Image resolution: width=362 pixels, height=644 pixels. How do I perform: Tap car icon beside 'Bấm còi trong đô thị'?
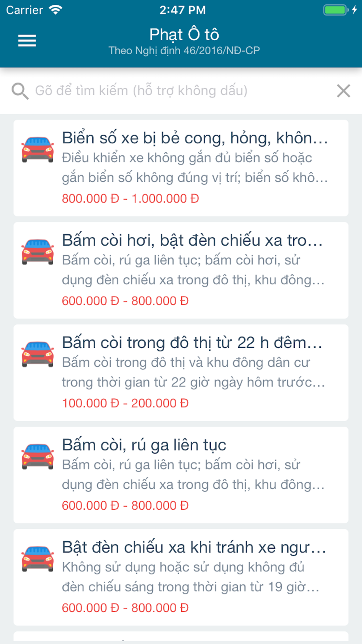(38, 354)
